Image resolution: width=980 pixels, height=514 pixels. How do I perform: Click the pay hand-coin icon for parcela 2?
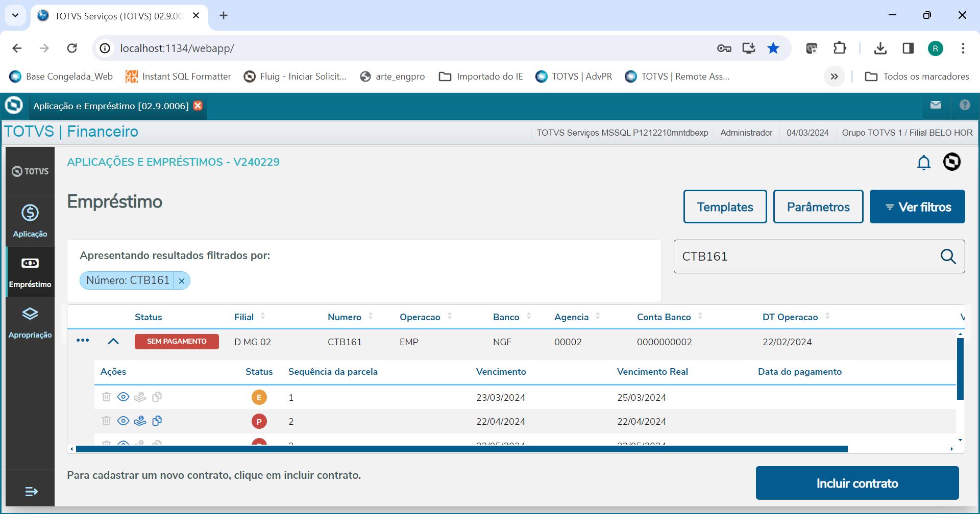(140, 421)
